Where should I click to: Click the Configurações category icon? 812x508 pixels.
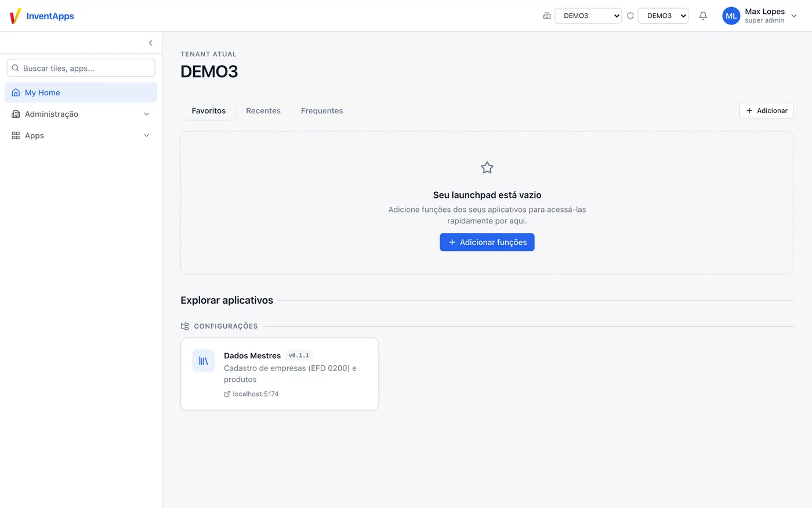click(185, 326)
